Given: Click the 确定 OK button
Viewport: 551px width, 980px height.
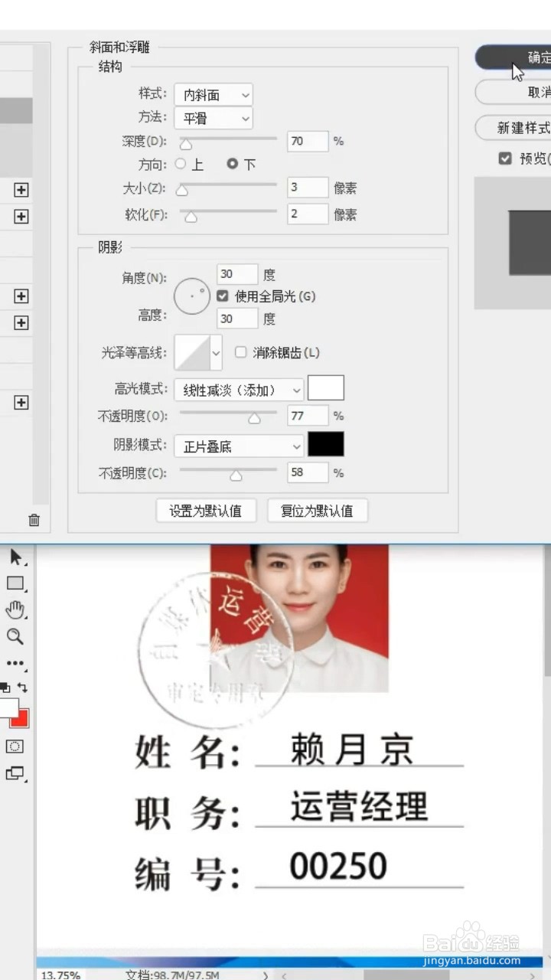Looking at the screenshot, I should point(513,57).
